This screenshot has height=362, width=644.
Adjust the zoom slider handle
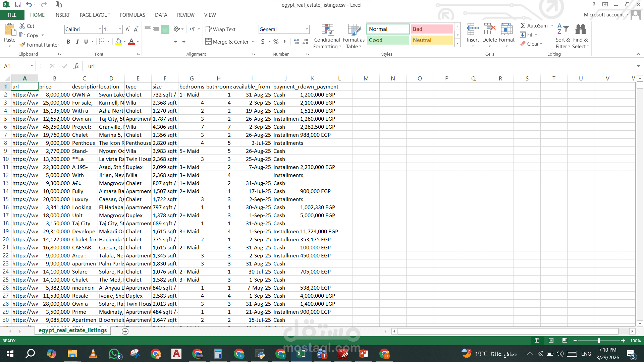tap(599, 341)
